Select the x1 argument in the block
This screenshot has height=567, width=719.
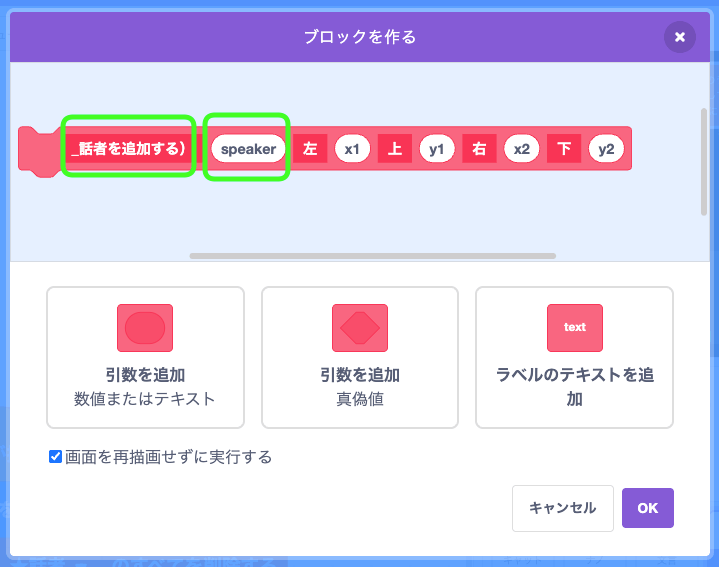352,149
